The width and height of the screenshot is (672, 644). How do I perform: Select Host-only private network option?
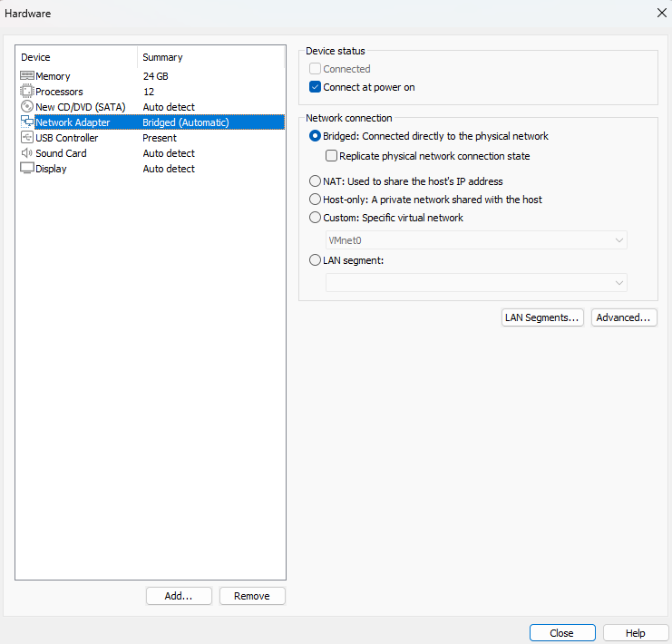click(315, 200)
